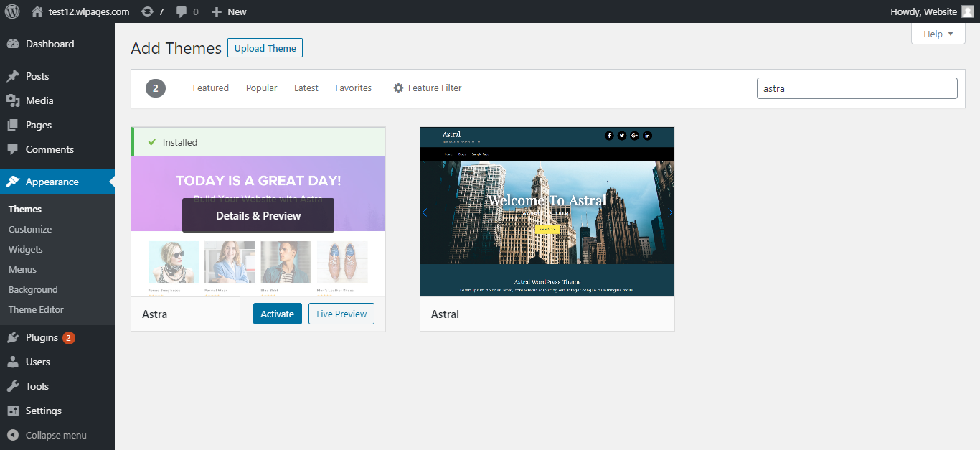
Task: Click the Astral theme name
Action: tap(445, 314)
